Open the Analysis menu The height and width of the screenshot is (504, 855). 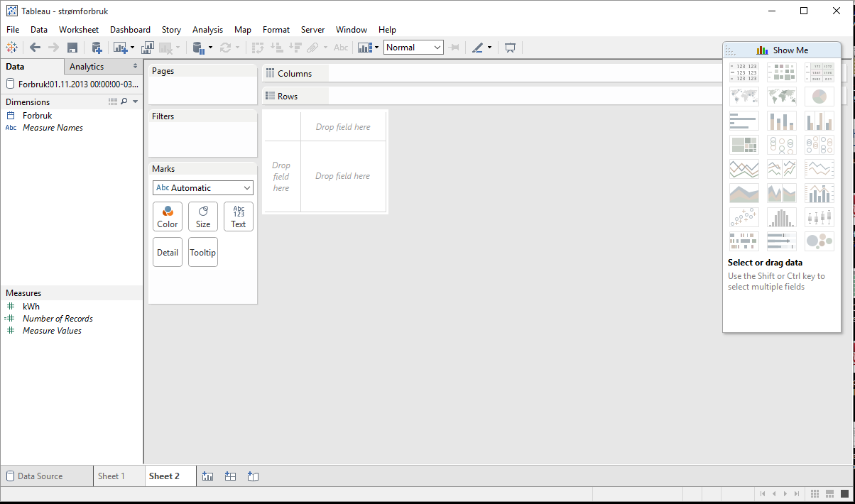[x=207, y=30]
